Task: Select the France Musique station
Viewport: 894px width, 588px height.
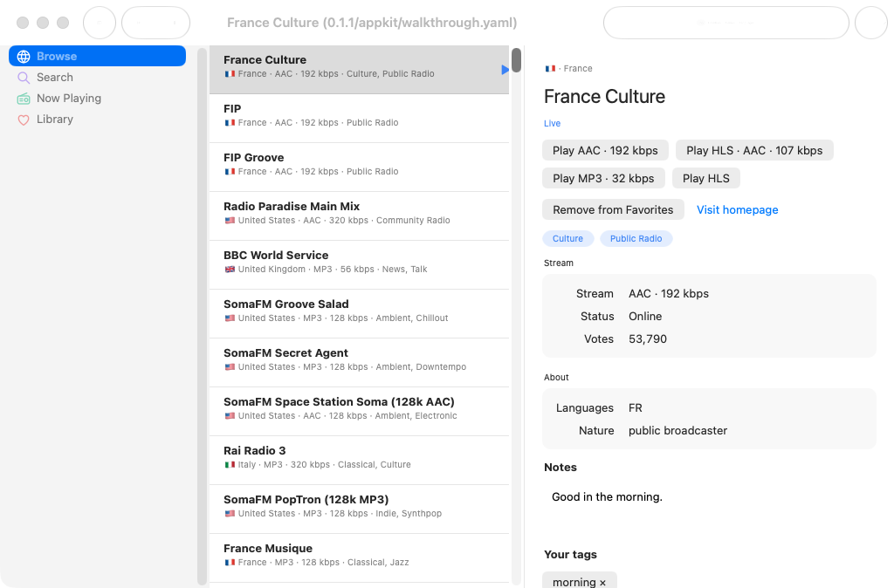Action: click(359, 558)
